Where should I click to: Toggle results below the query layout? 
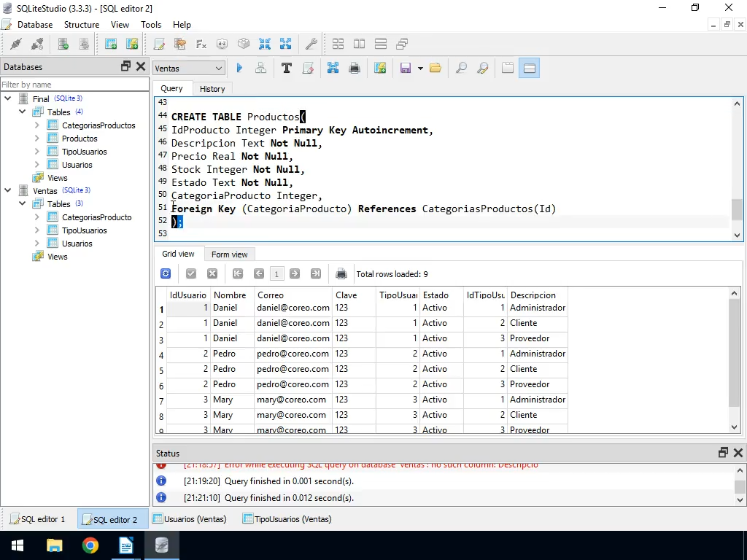point(530,68)
